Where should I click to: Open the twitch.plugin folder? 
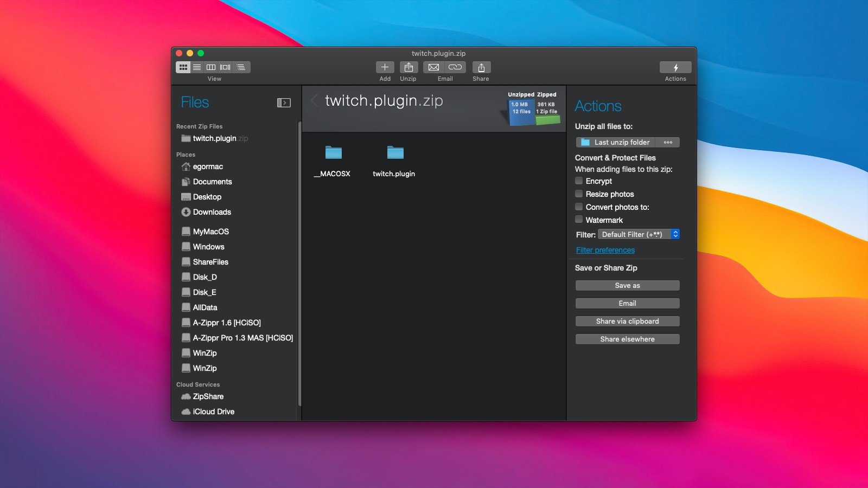click(394, 153)
